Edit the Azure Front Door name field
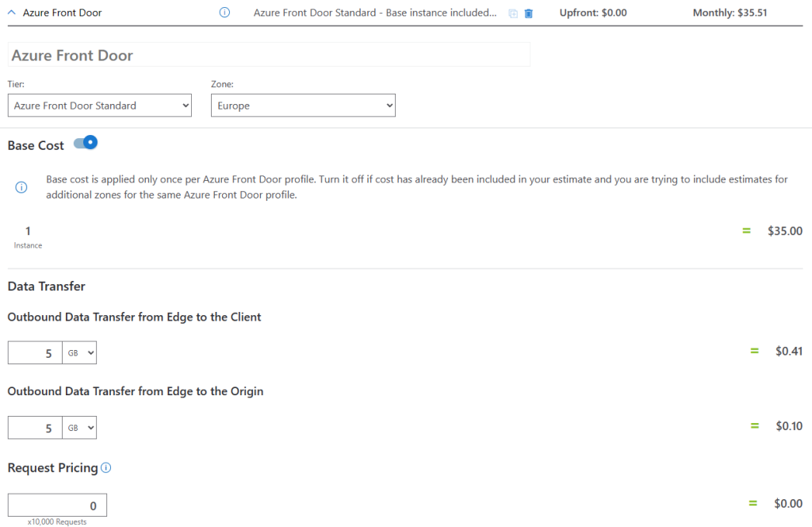 (269, 55)
